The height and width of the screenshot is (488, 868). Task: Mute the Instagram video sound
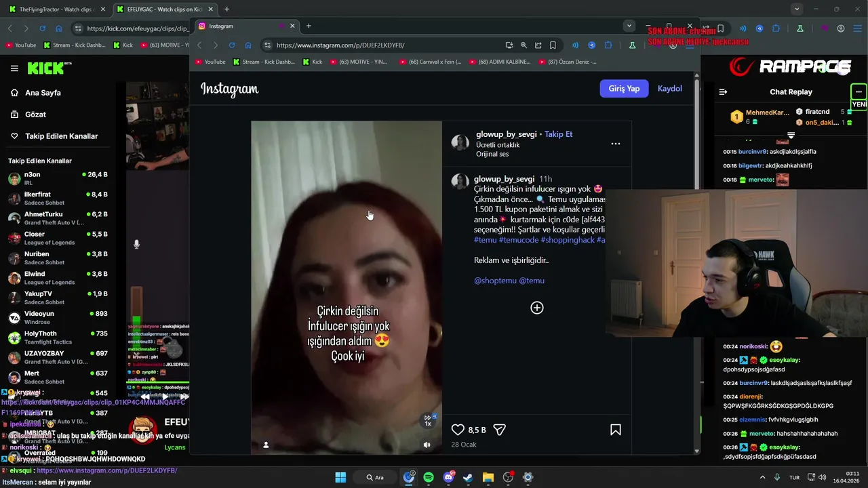[427, 445]
